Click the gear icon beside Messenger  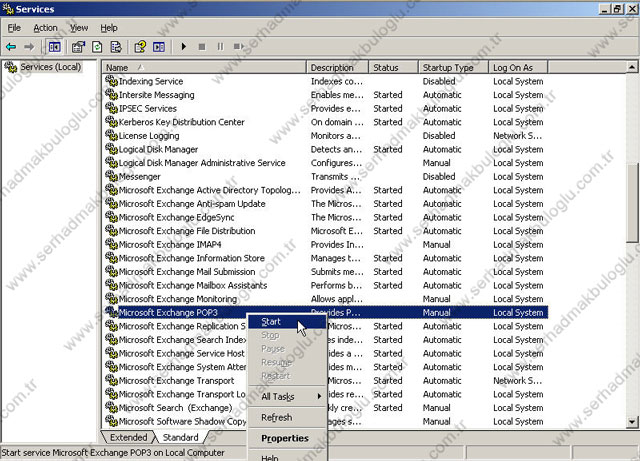tap(111, 176)
